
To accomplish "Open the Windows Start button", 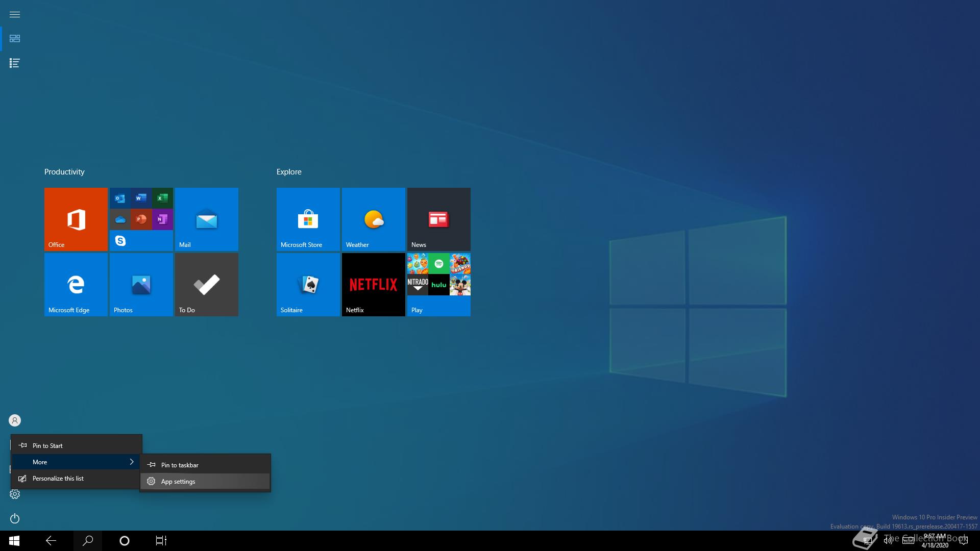I will pos(14,541).
